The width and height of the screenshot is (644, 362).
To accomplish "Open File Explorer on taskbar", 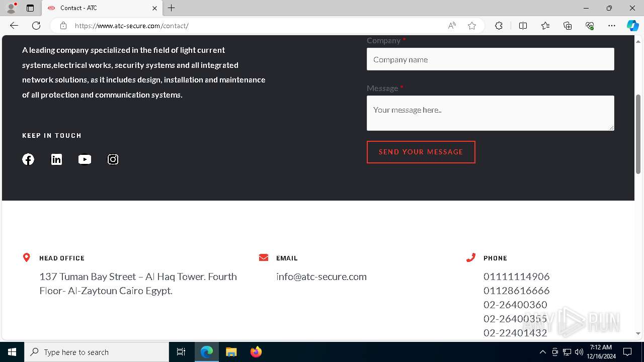I will (x=231, y=352).
